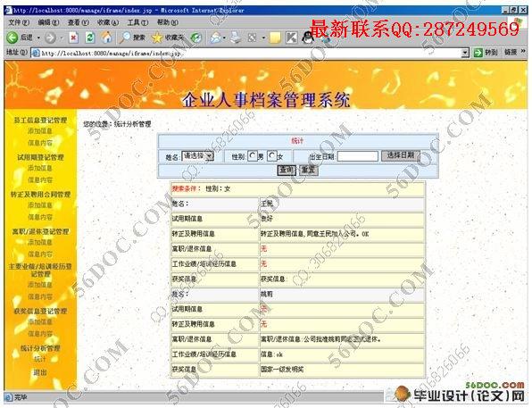Click 信息内容 under 员工信息登记管理
532x408 pixels.
coord(40,143)
